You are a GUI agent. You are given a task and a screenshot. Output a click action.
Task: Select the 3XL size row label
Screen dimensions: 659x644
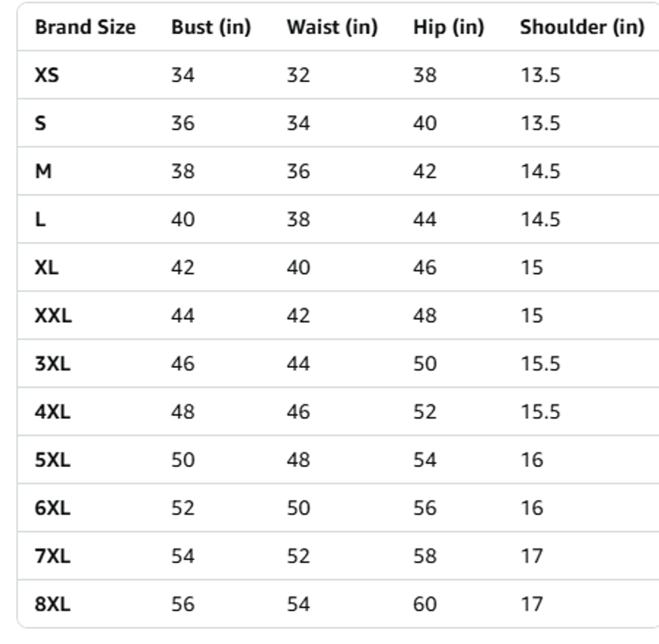point(52,363)
